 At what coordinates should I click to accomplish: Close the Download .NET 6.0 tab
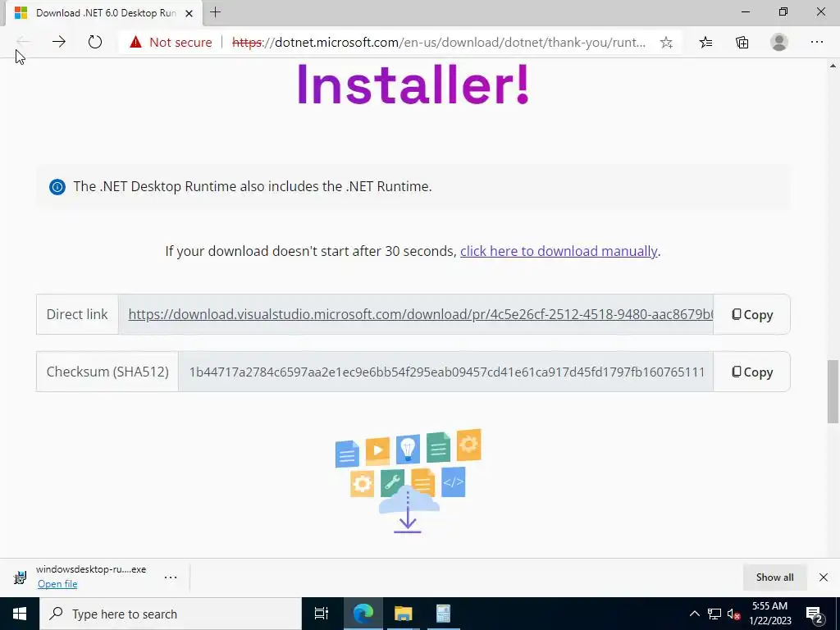pos(189,13)
